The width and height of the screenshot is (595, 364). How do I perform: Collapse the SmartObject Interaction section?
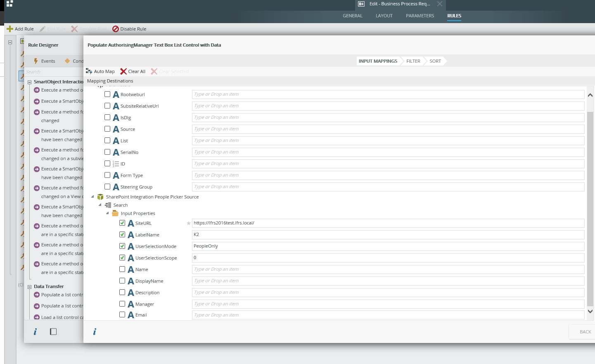[x=29, y=82]
